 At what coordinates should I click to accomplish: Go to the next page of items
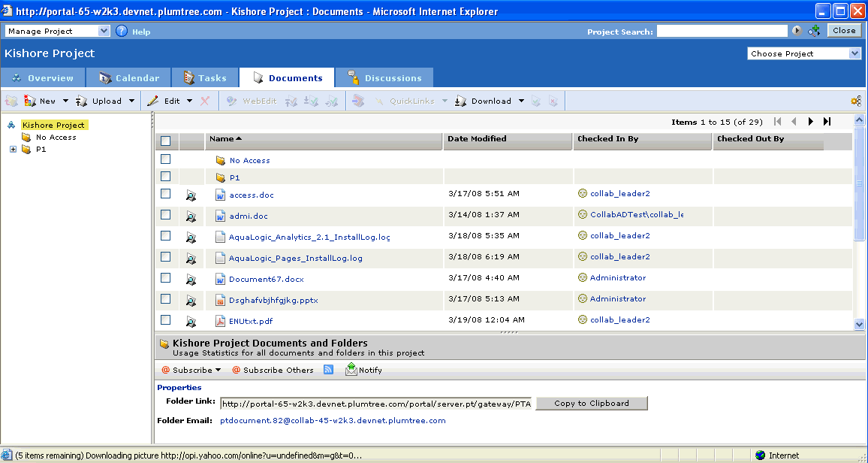pyautogui.click(x=811, y=121)
